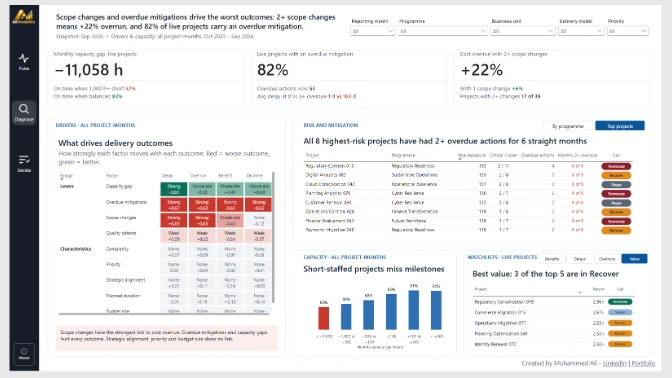Click the red capacity gap bar

point(324,318)
